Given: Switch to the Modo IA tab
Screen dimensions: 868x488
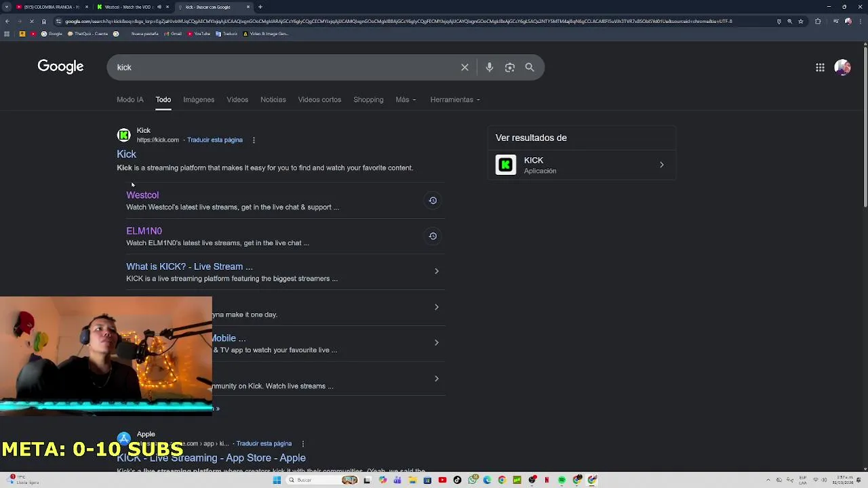Looking at the screenshot, I should tap(130, 100).
